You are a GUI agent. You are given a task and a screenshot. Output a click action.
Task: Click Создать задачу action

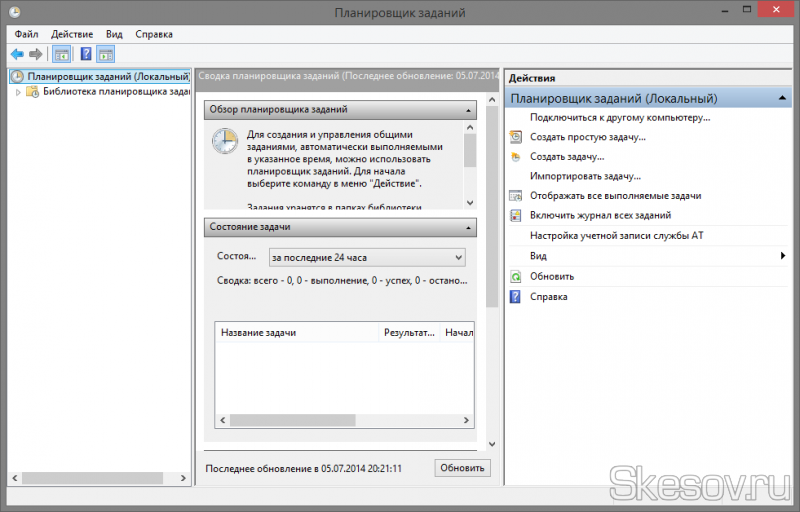pyautogui.click(x=567, y=157)
